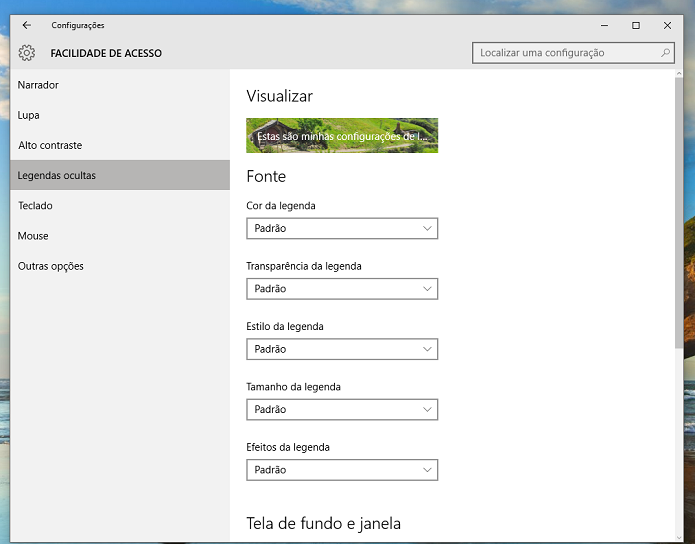
Task: Click the caption preview image
Action: click(x=342, y=135)
